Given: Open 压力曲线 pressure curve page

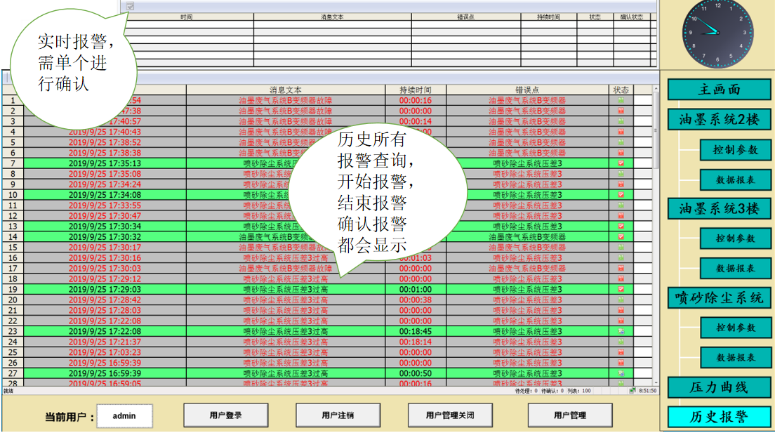Looking at the screenshot, I should coord(719,387).
